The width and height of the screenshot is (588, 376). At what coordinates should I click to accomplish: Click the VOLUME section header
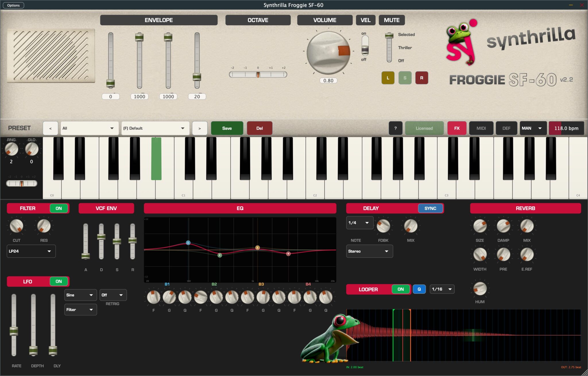[x=324, y=20]
